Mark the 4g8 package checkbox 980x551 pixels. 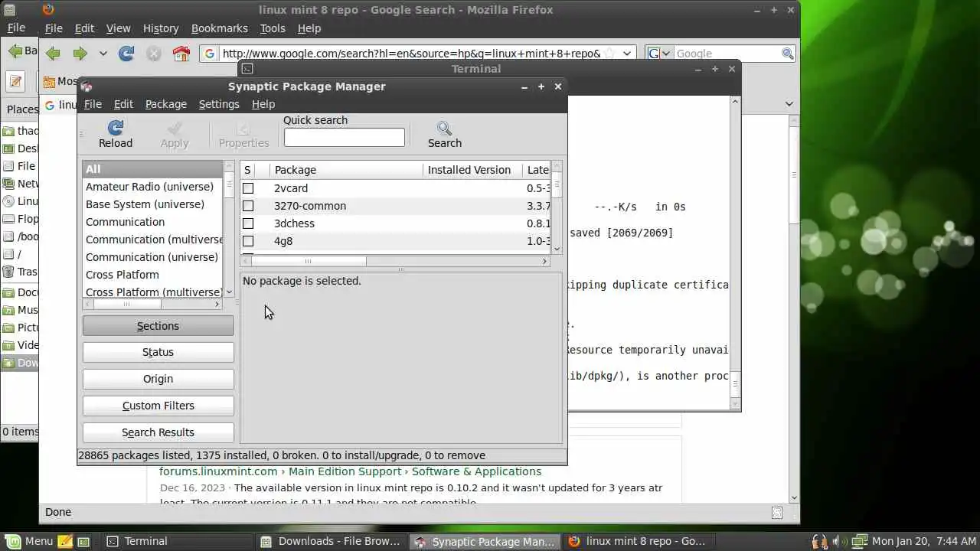point(248,241)
